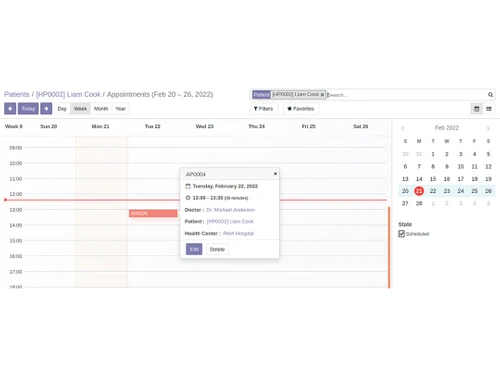Click the Sun 20 column header
Screen dimensions: 500x375
[49, 127]
